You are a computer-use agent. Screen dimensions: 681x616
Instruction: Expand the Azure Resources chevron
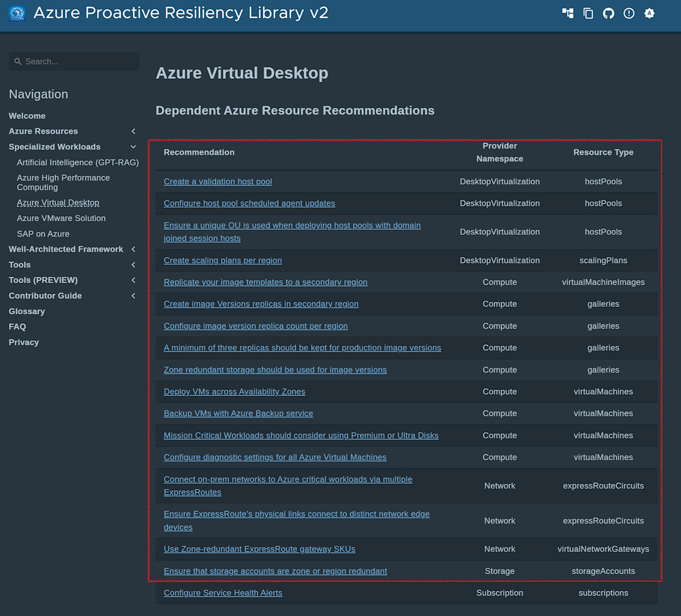[x=133, y=131]
